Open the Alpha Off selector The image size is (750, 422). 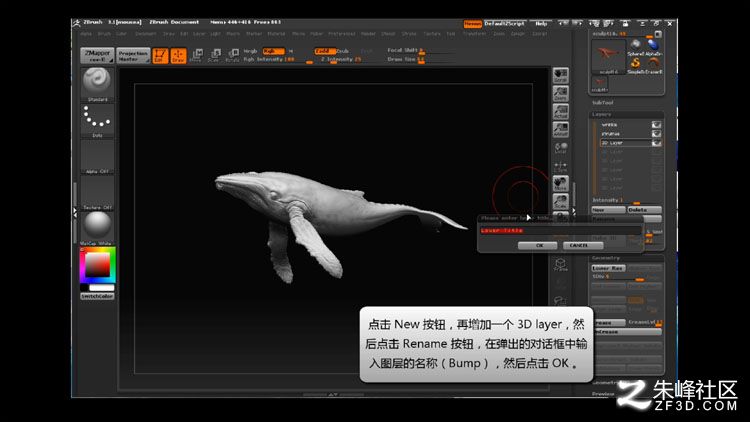click(x=97, y=157)
